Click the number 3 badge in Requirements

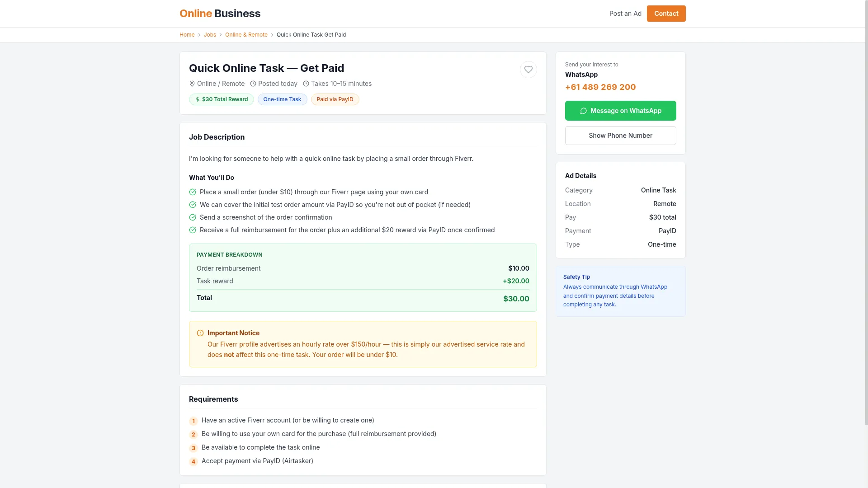coord(193,448)
